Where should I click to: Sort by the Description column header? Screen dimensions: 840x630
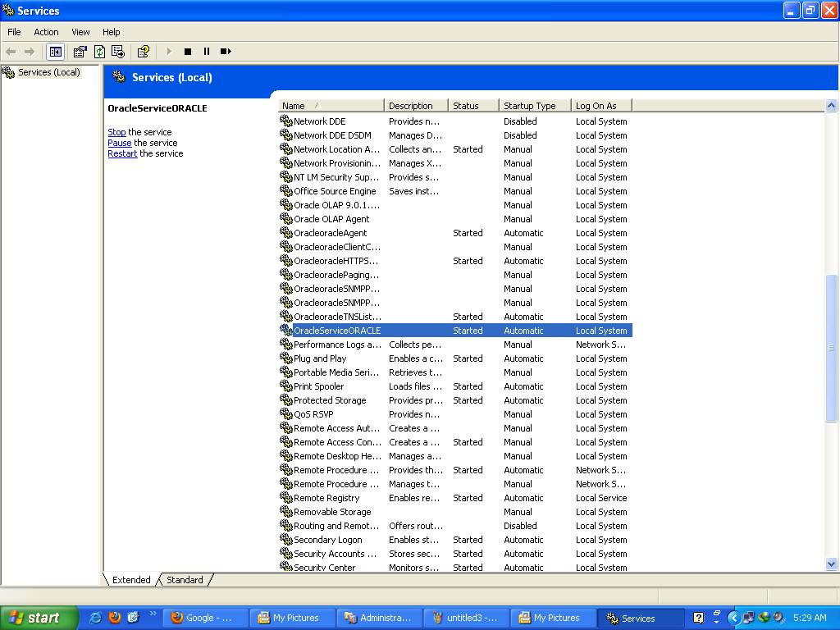point(416,106)
